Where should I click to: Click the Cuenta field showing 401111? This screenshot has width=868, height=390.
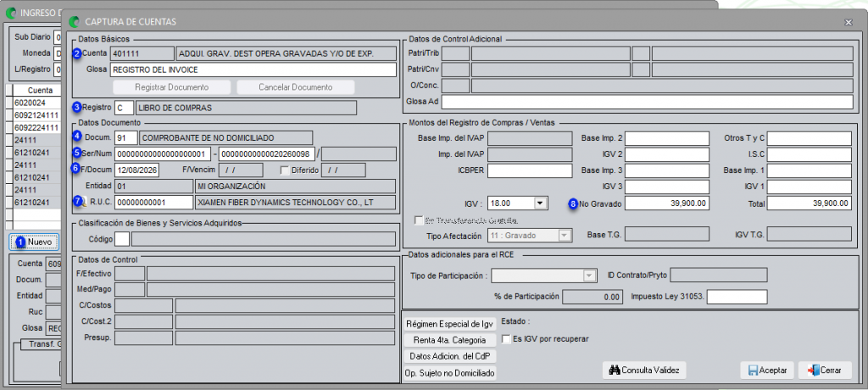tap(142, 53)
